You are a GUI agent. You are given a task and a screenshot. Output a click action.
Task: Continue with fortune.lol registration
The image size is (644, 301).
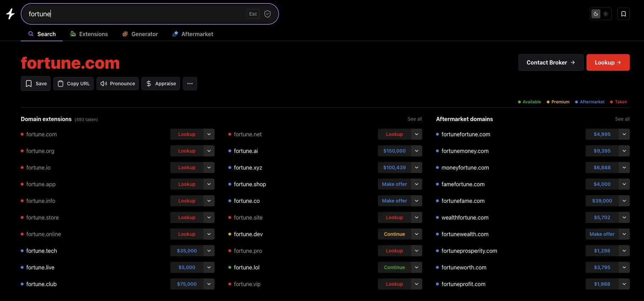click(x=394, y=268)
